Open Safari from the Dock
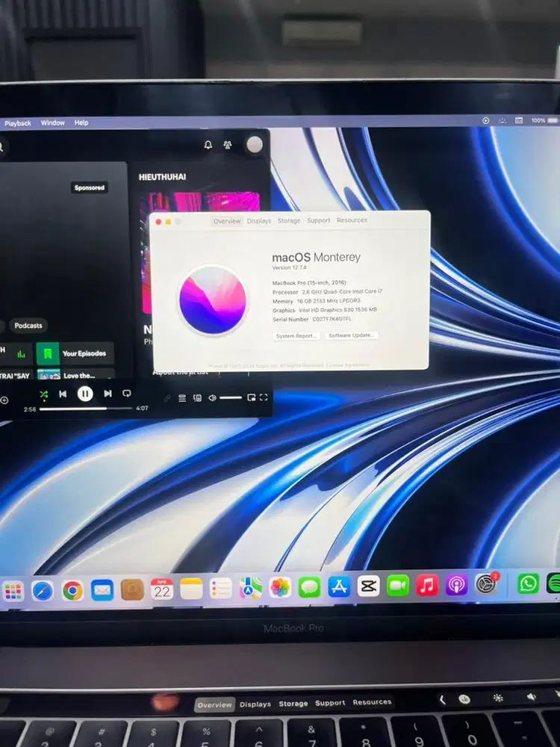Viewport: 560px width, 747px height. (43, 591)
